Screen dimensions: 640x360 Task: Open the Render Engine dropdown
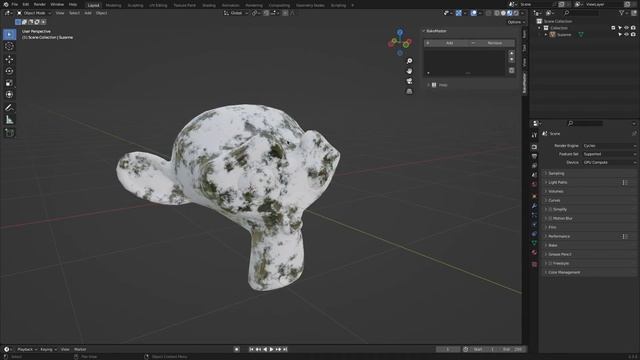click(609, 146)
